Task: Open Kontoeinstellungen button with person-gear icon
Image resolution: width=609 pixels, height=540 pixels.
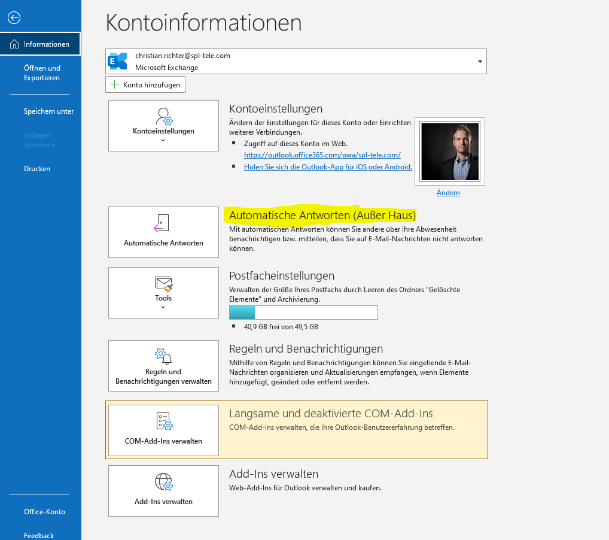Action: (164, 126)
